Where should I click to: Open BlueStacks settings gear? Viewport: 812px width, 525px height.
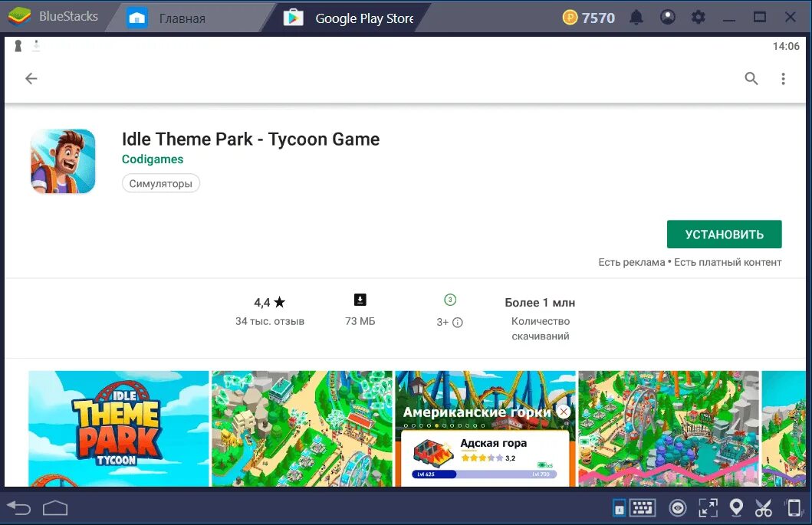[698, 18]
